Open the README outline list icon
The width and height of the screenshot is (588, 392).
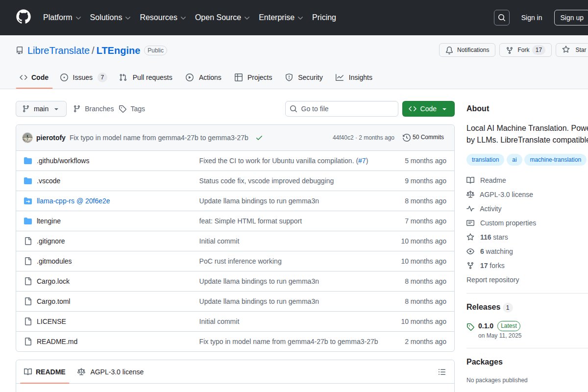pos(441,372)
